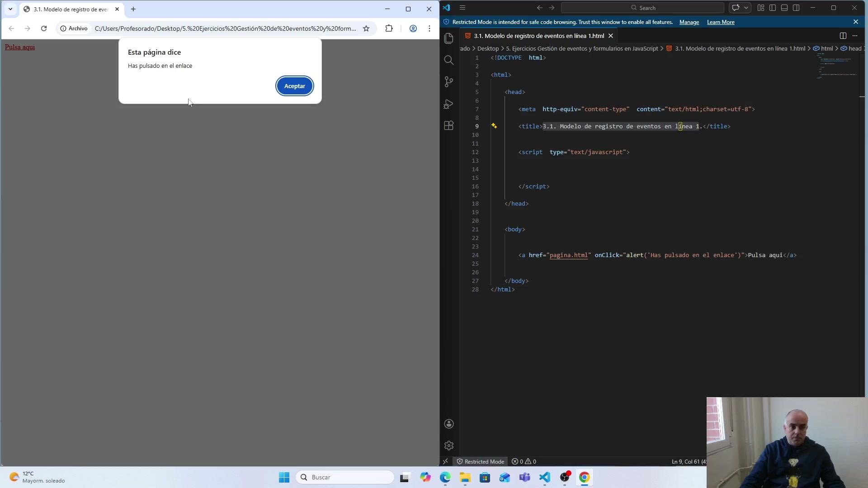Expand the '5. Ejercicios Gestión de eventos' breadcrumb
Image resolution: width=868 pixels, height=488 pixels.
coord(582,48)
